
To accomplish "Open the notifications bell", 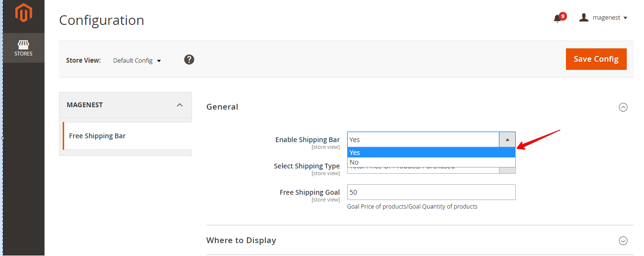I will point(557,19).
